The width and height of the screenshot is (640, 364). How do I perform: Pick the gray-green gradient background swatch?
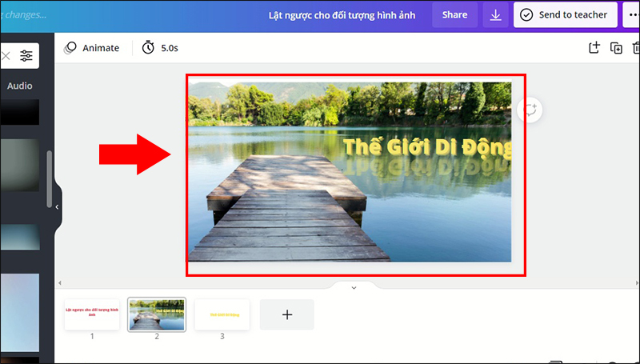point(19,165)
